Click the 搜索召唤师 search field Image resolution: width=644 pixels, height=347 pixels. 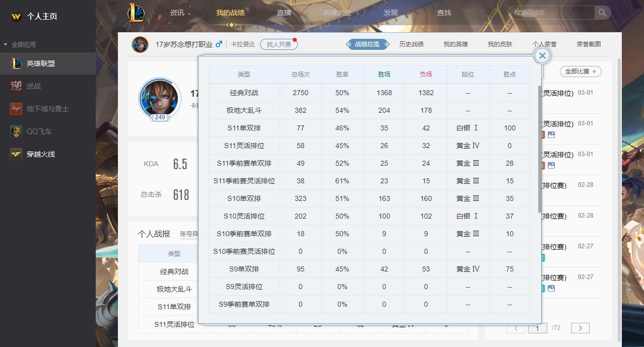551,12
